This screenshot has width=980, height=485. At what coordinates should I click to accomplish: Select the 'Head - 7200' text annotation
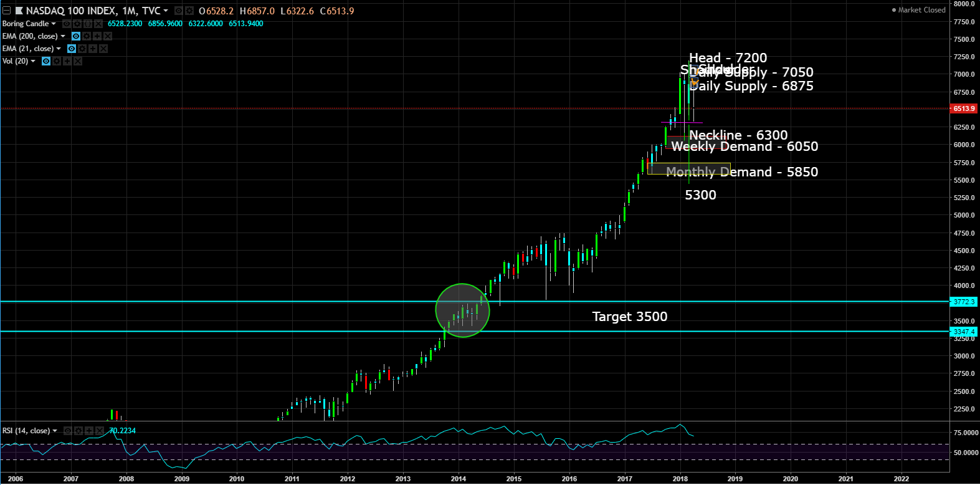tap(728, 58)
